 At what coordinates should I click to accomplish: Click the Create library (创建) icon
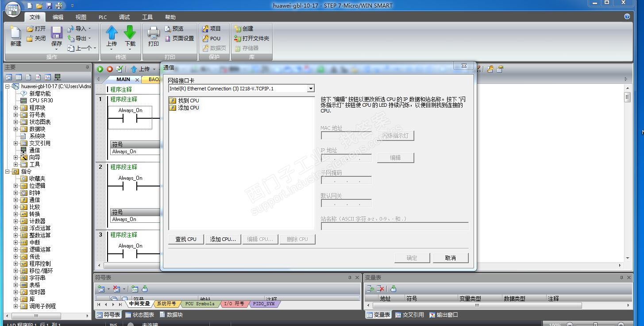click(x=238, y=28)
